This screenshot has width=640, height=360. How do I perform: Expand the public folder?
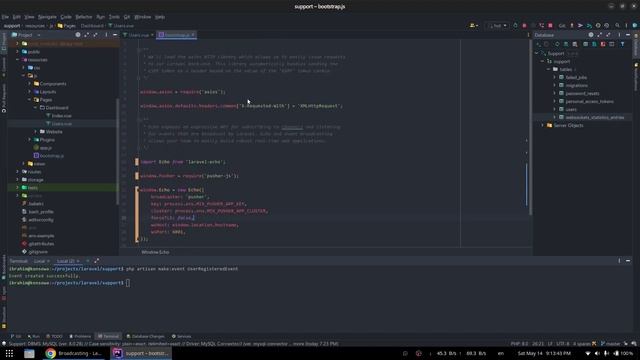pyautogui.click(x=18, y=52)
